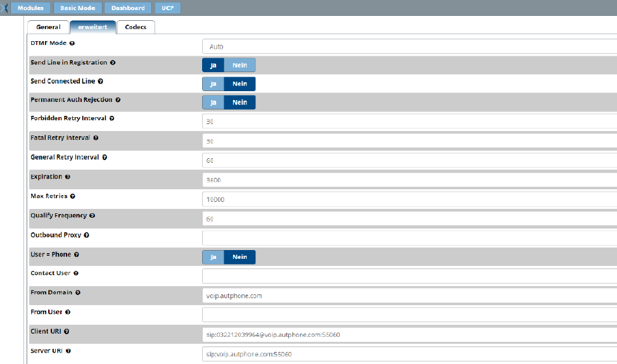The height and width of the screenshot is (364, 617).
Task: Enable Send Connected Line with Ja
Action: (x=213, y=84)
